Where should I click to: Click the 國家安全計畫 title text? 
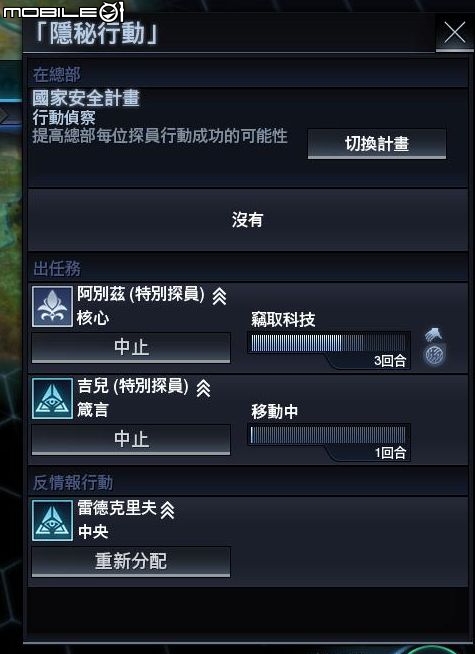click(x=86, y=98)
